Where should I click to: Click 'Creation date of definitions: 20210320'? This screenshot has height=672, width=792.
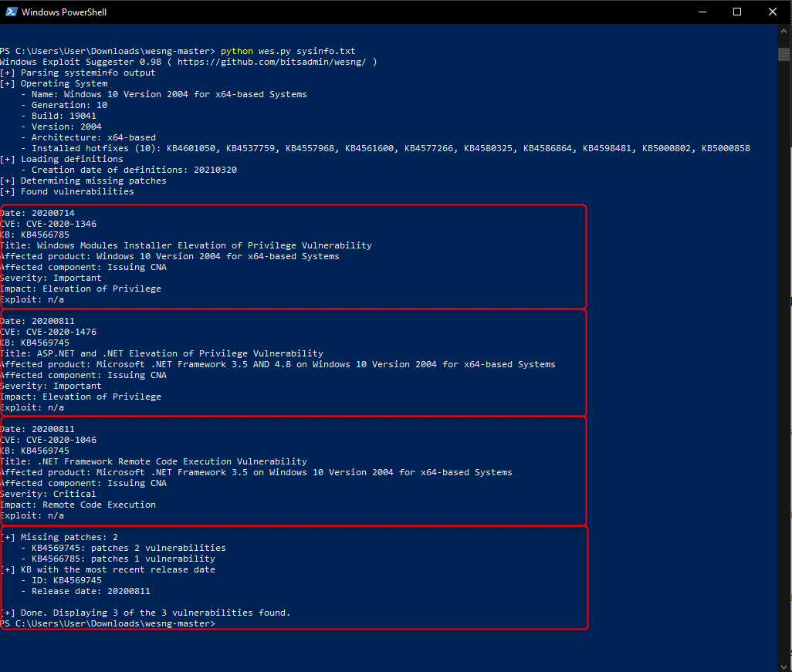click(129, 171)
